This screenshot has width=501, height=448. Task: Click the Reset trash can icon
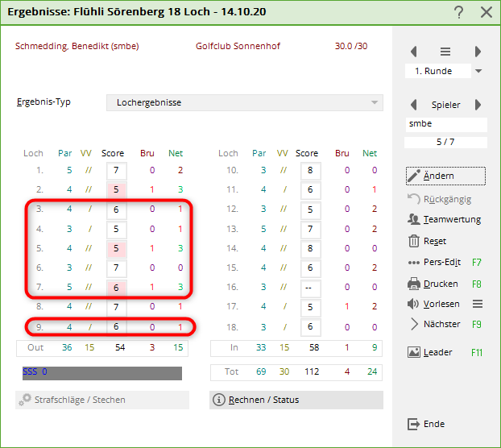(x=414, y=241)
